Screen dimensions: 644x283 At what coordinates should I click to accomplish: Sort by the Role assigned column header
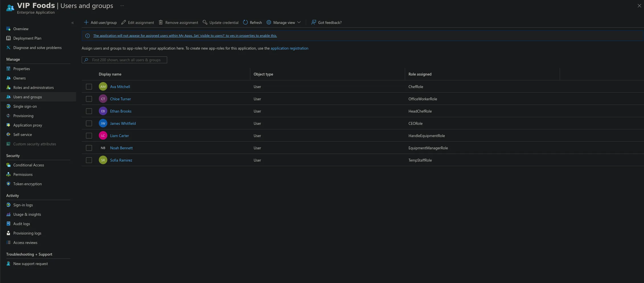tap(420, 74)
